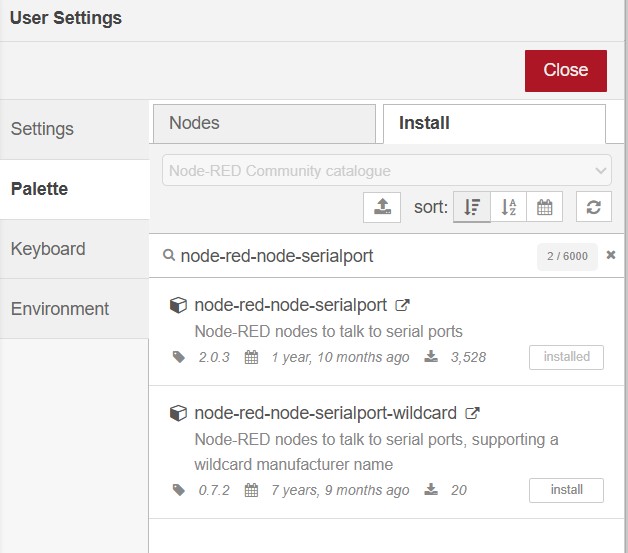Image resolution: width=628 pixels, height=553 pixels.
Task: Click download icon beside 3,528
Action: tap(431, 356)
